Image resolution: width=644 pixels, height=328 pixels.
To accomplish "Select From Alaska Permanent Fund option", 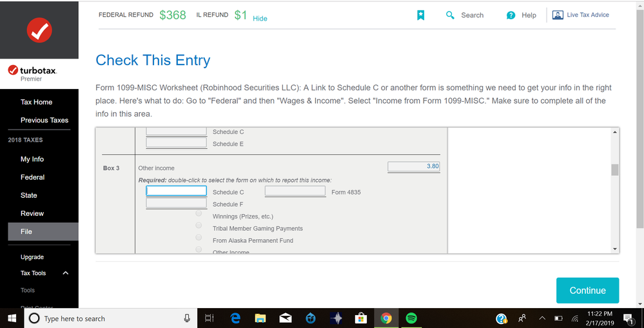I will tap(199, 238).
